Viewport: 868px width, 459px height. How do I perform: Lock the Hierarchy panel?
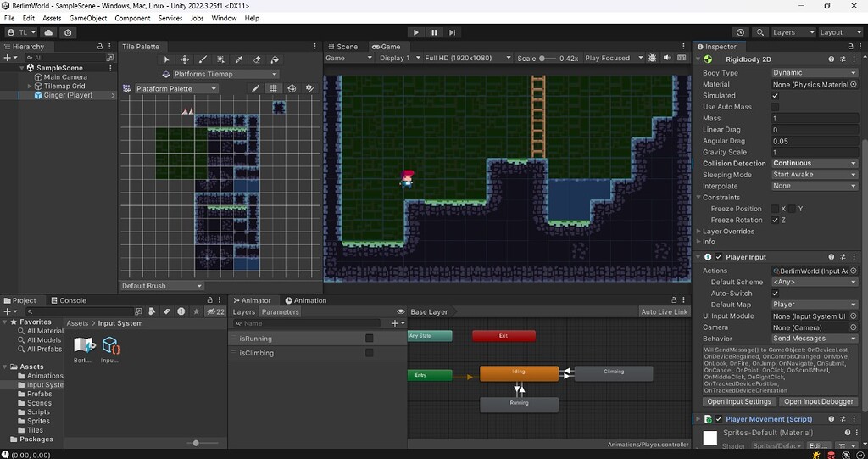pyautogui.click(x=100, y=47)
